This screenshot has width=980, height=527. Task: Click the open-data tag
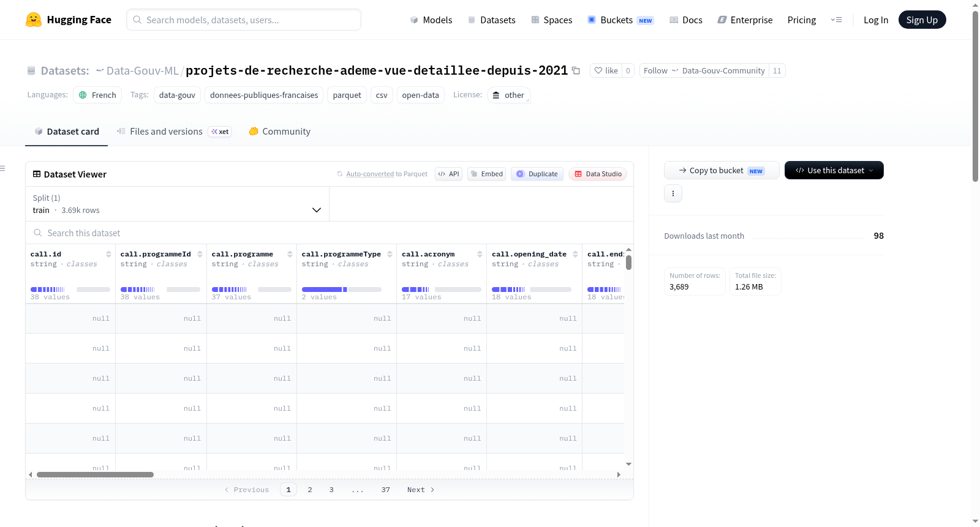420,95
